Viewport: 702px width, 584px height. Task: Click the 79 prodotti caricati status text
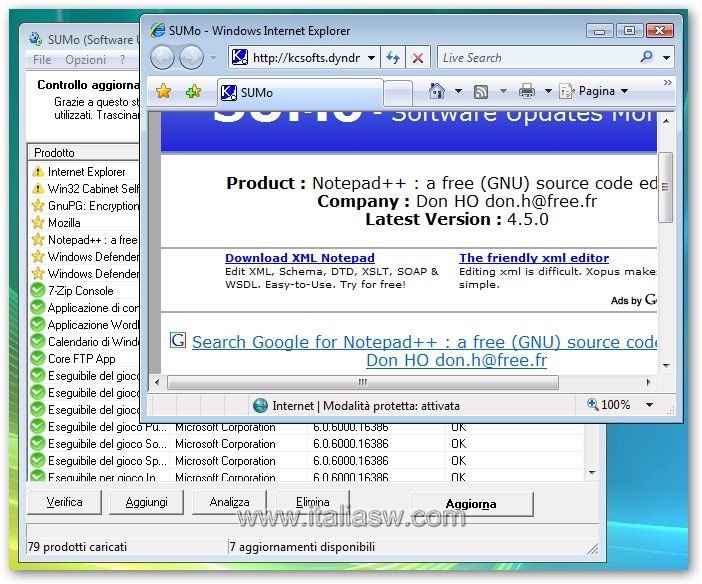[77, 547]
